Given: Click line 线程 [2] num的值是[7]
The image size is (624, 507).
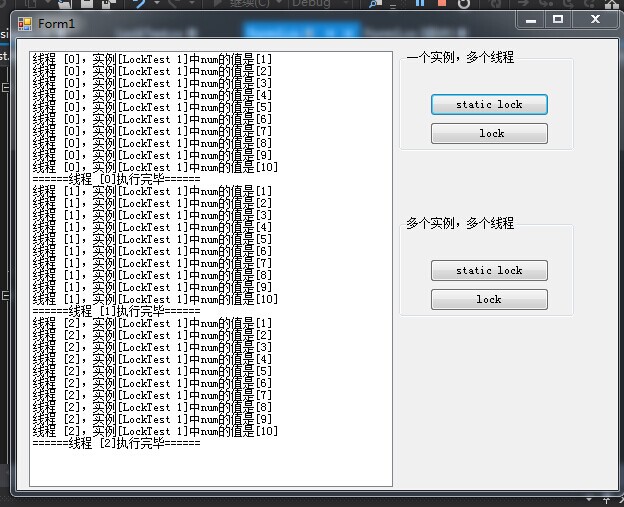Looking at the screenshot, I should point(152,395).
